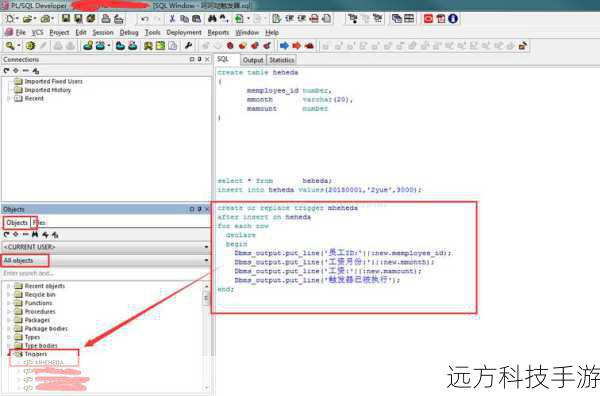Click the Find binoculars icon in toolbar
This screenshot has width=600, height=396.
point(212,18)
